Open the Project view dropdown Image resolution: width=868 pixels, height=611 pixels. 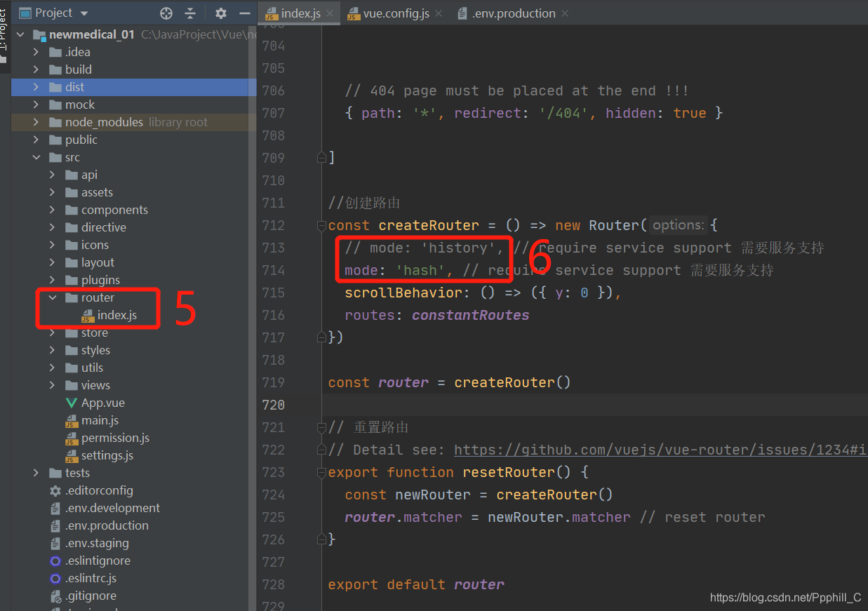click(x=84, y=13)
